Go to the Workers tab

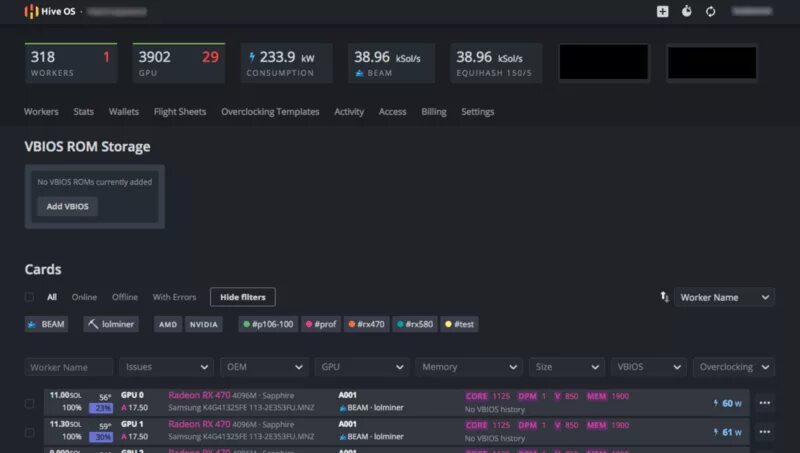coord(41,111)
